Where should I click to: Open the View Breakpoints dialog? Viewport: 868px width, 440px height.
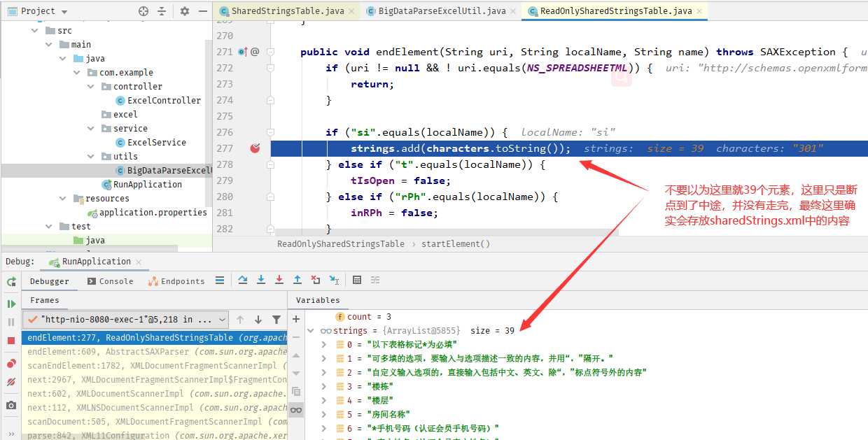11,364
